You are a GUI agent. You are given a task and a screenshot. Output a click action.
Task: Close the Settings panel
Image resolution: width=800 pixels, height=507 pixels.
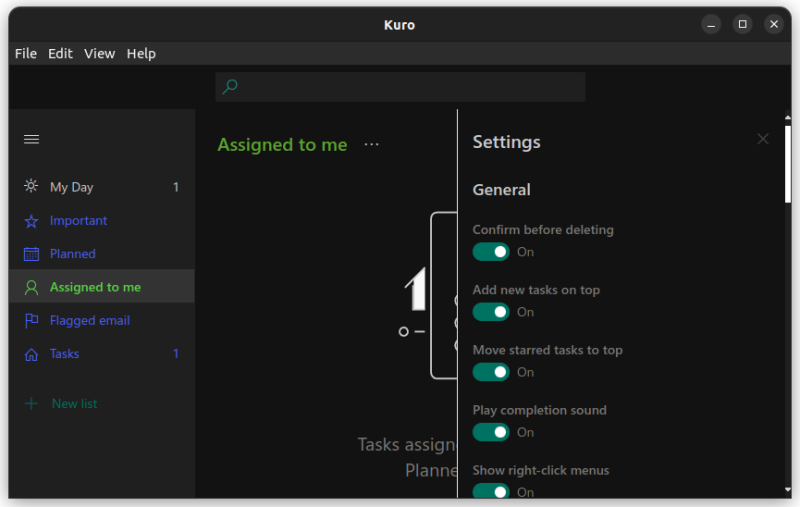click(763, 139)
